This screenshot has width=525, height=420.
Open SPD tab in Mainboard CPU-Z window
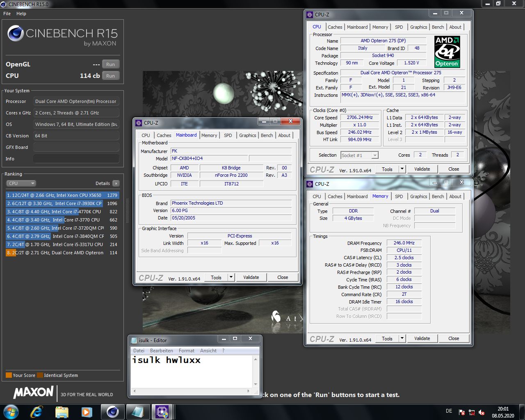pos(228,135)
